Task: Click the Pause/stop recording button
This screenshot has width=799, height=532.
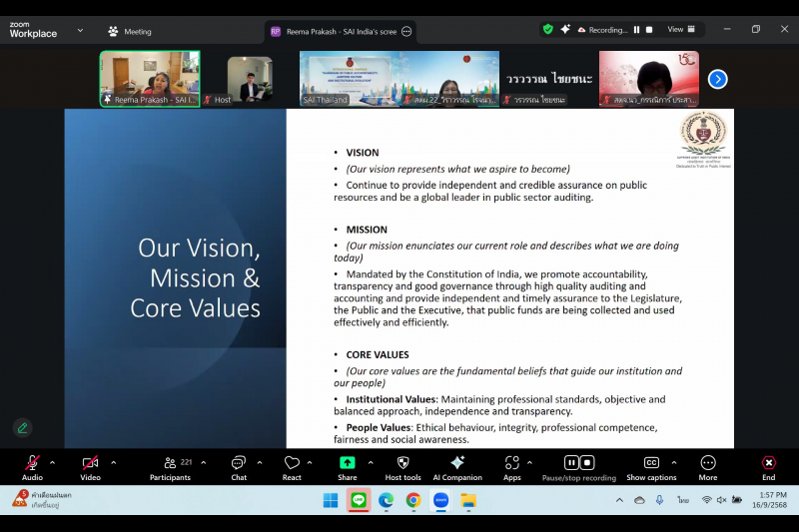Action: [578, 463]
